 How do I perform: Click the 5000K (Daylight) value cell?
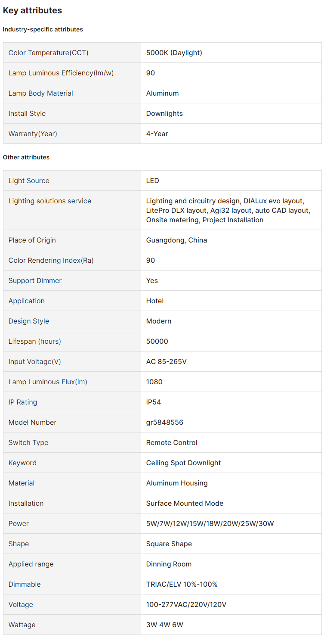[x=174, y=53]
